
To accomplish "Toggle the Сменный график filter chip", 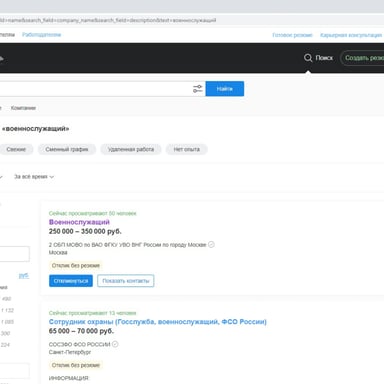I will pyautogui.click(x=67, y=149).
